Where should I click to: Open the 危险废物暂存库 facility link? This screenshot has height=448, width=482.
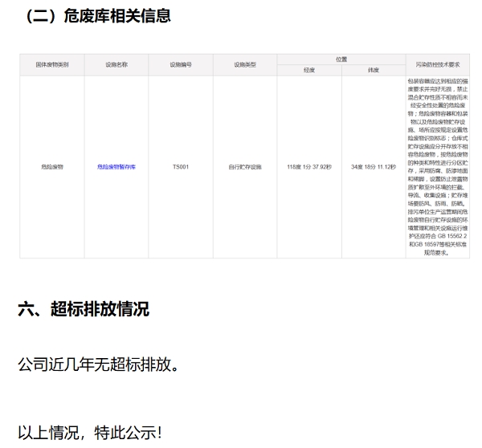click(x=116, y=167)
